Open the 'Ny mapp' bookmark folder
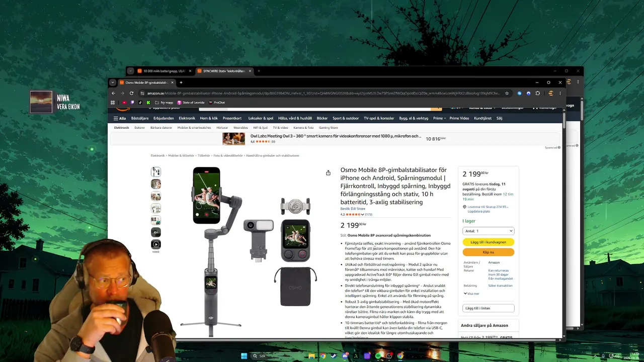Image resolution: width=644 pixels, height=362 pixels. [x=164, y=103]
